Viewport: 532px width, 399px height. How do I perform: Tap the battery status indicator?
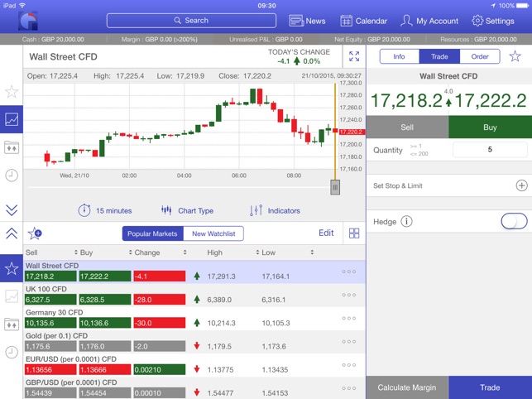(x=523, y=6)
